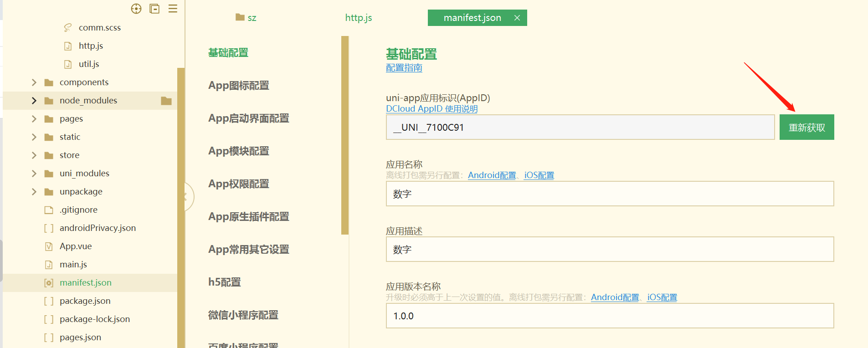This screenshot has height=348, width=868.
Task: Expand the uni_modules folder
Action: 34,174
